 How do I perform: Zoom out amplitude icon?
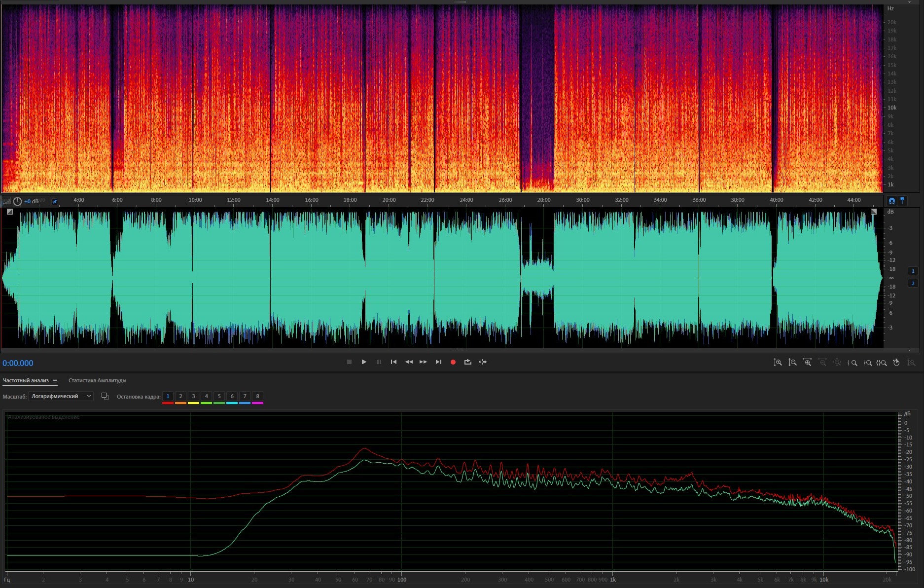click(x=792, y=363)
